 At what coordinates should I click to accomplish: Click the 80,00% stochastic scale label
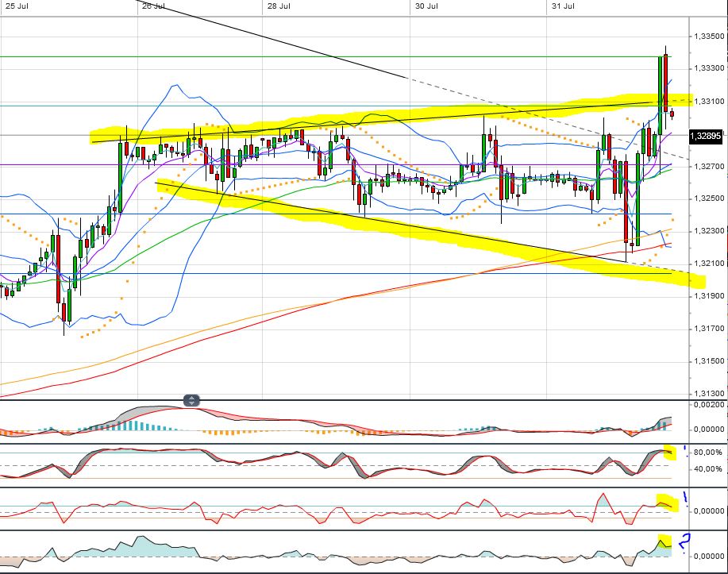(x=708, y=453)
